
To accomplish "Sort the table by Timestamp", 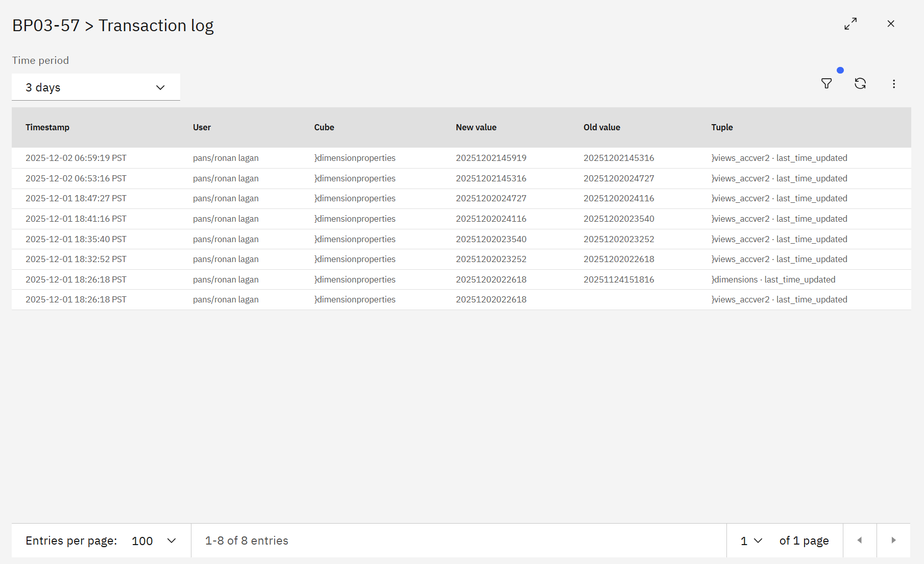I will coord(47,127).
